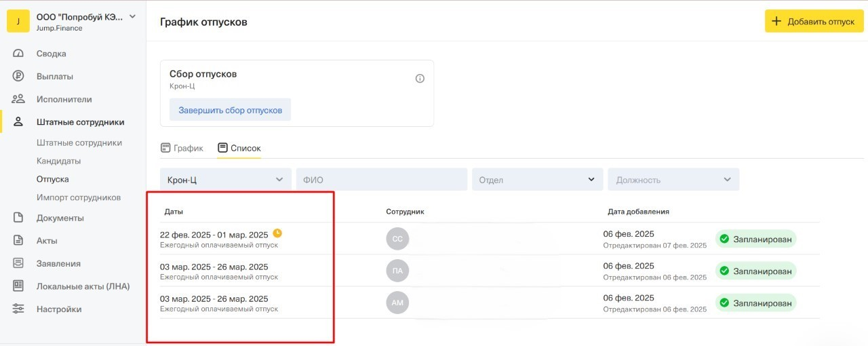Click Завершить сбор отпусков button
868x346 pixels.
pos(230,110)
